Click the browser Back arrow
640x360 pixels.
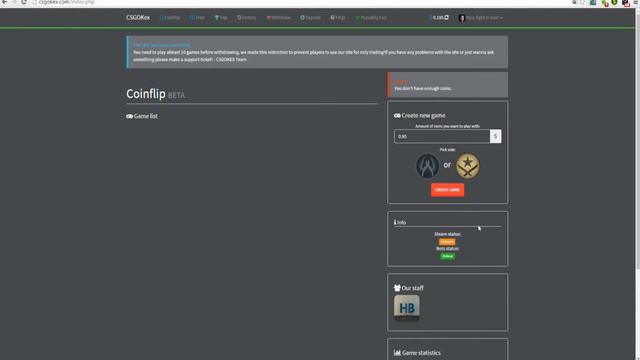pos(5,2)
